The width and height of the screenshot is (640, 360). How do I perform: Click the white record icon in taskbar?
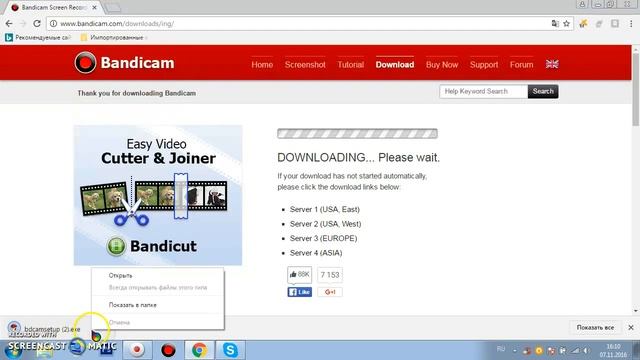click(137, 350)
